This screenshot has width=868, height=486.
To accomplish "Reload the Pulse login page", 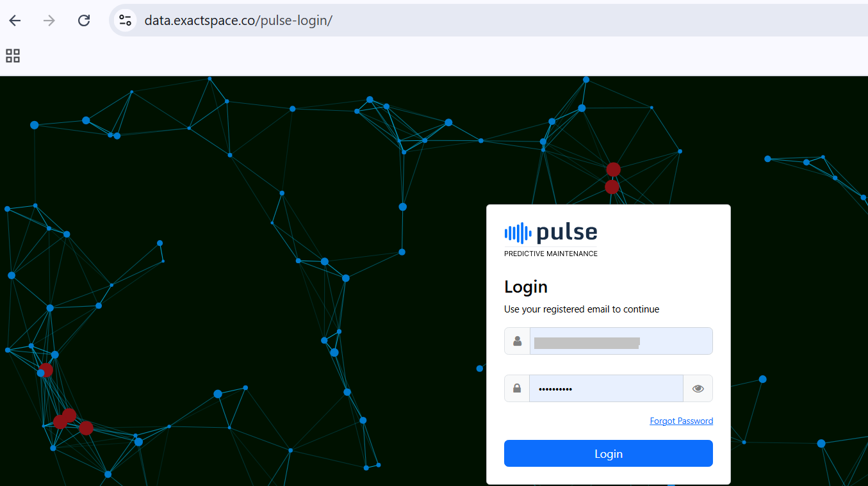I will [x=84, y=20].
